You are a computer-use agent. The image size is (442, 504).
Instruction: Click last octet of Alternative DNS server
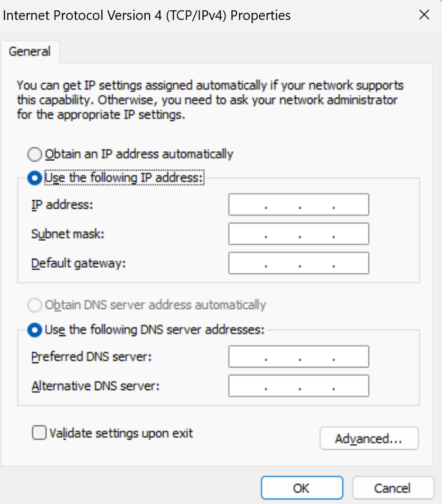351,386
